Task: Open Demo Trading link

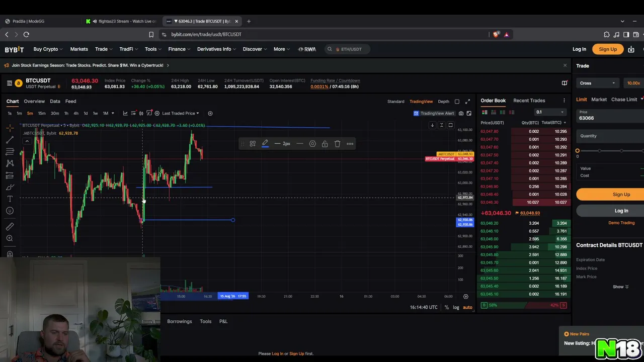Action: click(621, 223)
